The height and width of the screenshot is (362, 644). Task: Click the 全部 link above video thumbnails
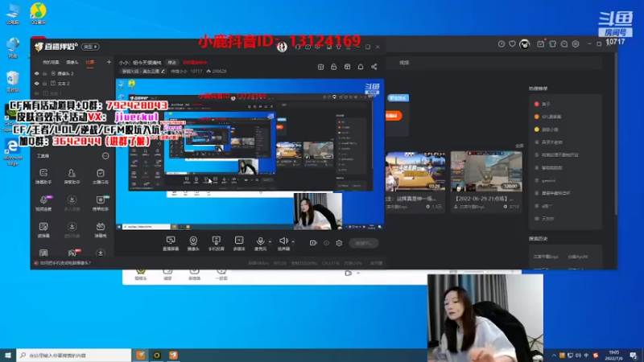(519, 146)
